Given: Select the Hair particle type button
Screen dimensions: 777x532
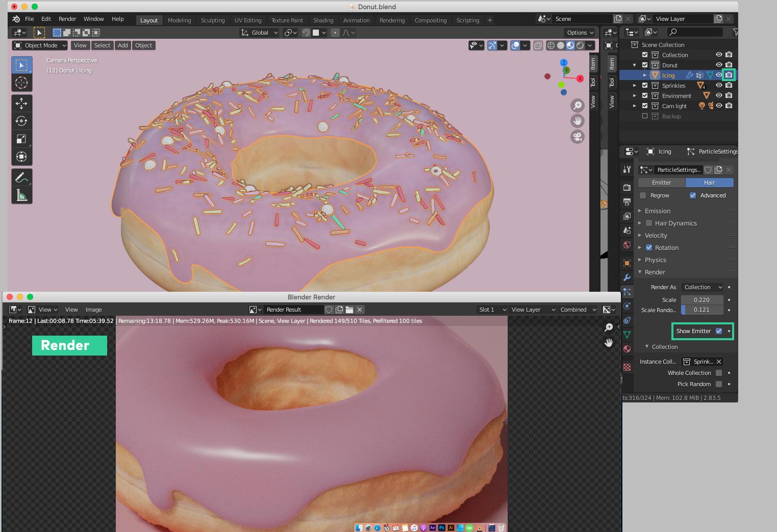Looking at the screenshot, I should tap(710, 183).
